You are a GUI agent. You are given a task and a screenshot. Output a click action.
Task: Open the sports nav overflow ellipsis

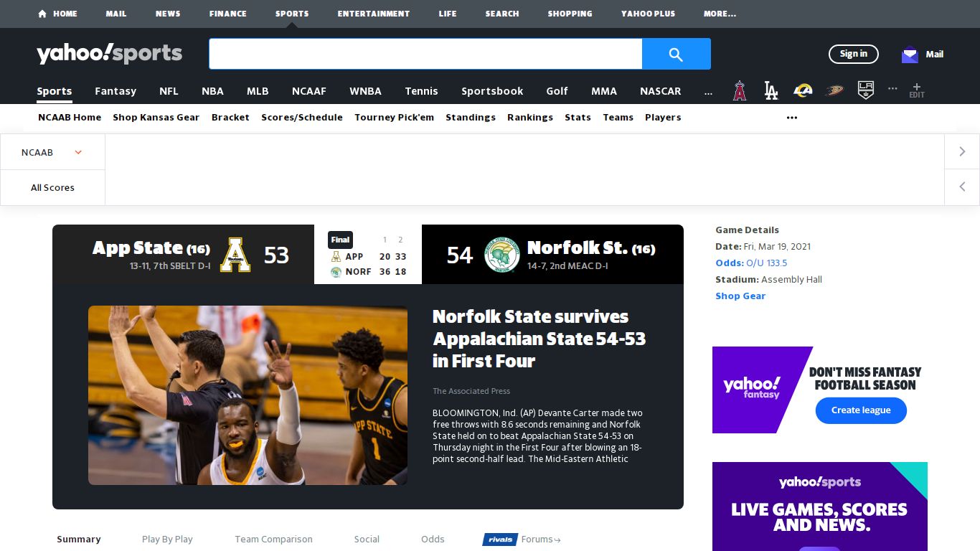(709, 92)
